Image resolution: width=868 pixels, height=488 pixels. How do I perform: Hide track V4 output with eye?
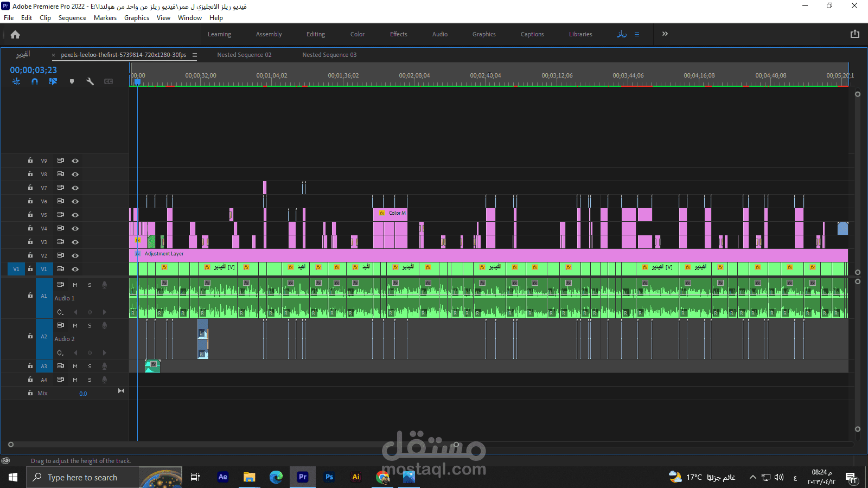click(x=75, y=229)
